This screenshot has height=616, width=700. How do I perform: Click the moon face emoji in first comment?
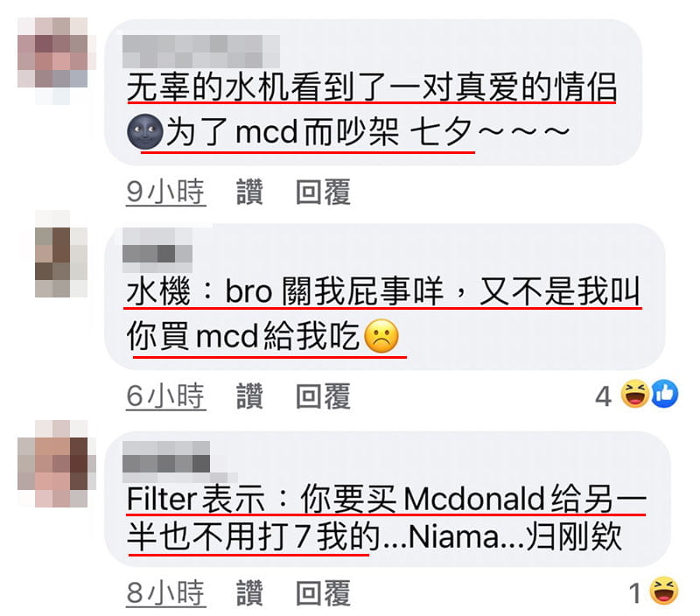145,131
